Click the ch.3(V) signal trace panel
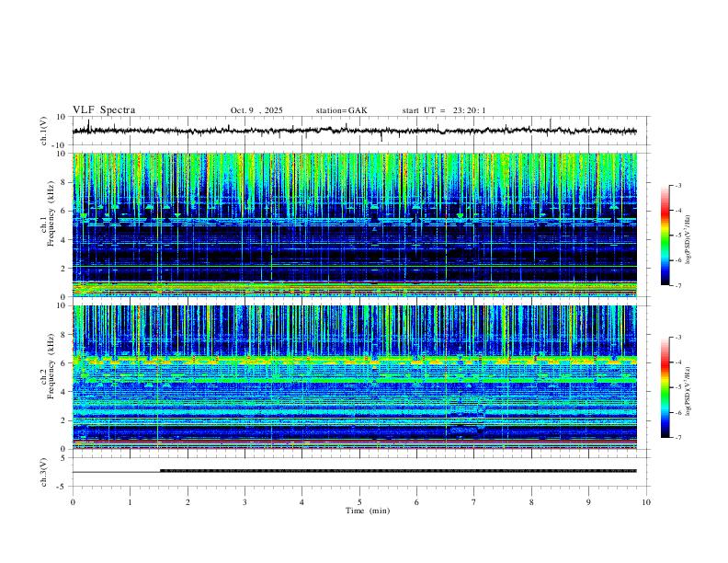 [x=360, y=472]
